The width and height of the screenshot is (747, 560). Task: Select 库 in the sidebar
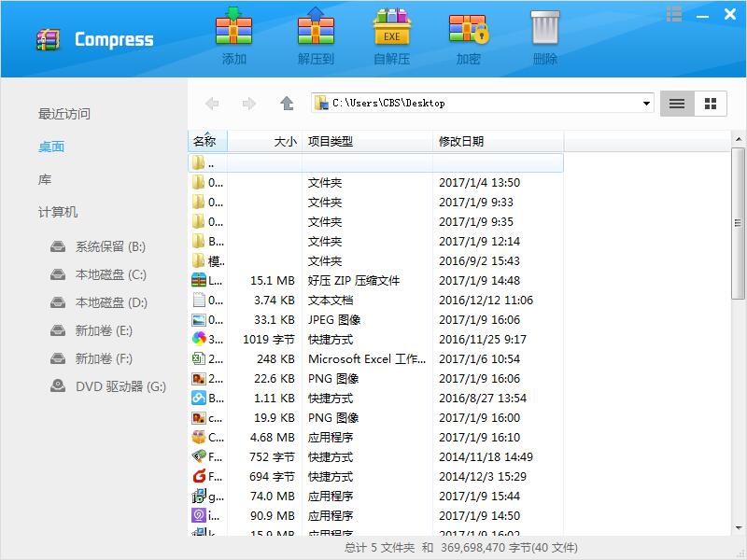point(45,179)
